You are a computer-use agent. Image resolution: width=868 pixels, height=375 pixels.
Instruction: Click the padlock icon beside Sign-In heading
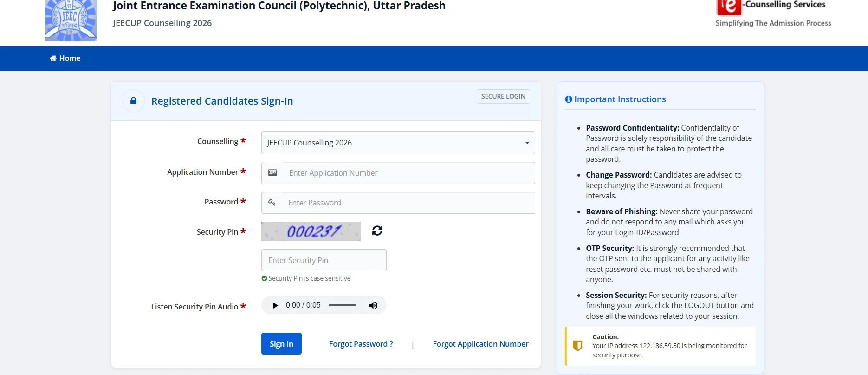pos(133,101)
